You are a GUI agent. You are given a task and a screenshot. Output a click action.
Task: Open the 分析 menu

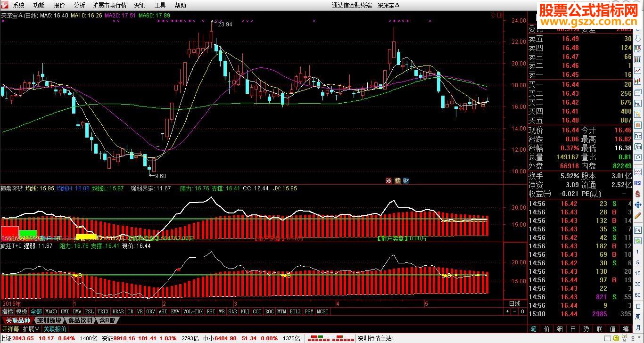coord(80,5)
